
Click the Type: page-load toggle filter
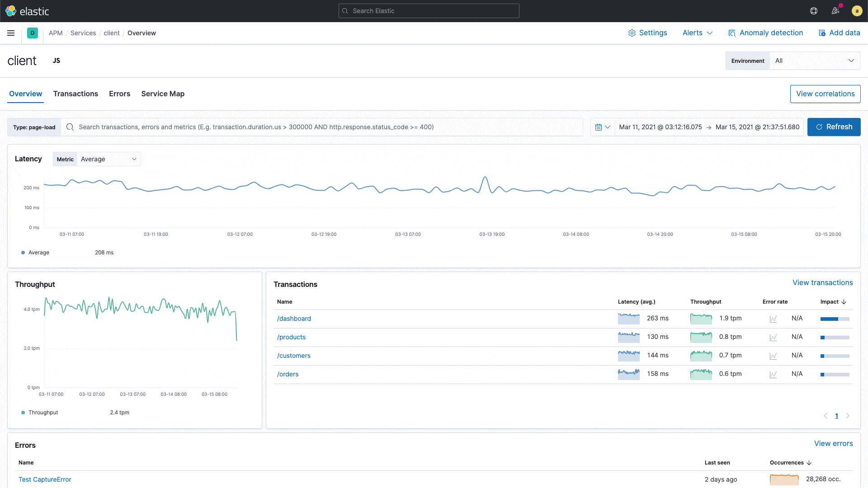[34, 127]
